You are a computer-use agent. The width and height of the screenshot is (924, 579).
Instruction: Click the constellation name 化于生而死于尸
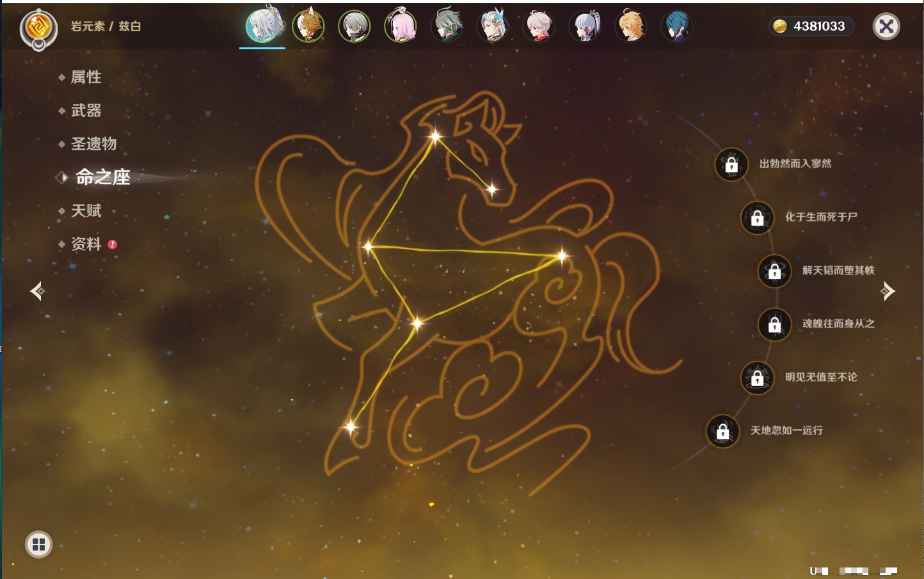click(821, 217)
